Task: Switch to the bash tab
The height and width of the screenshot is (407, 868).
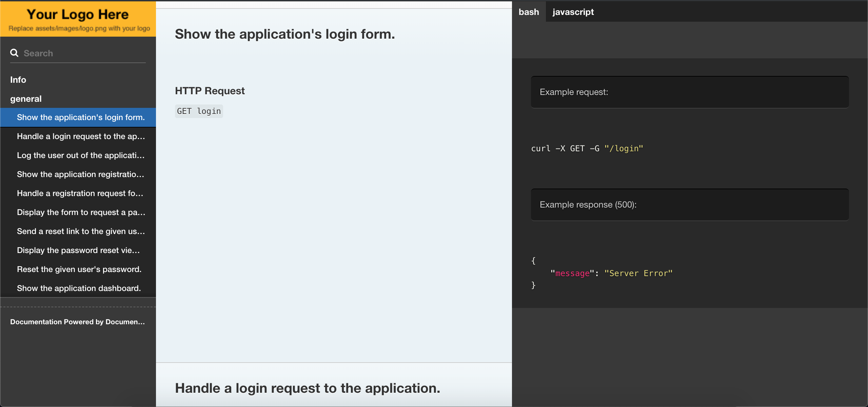Action: 529,12
